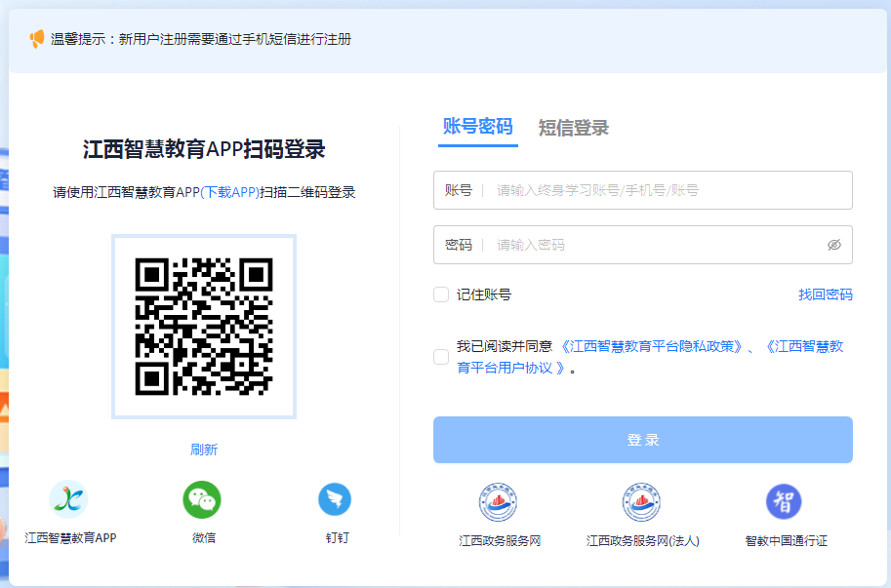Screen dimensions: 891x588
Task: Check the privacy policy agreement box
Action: coord(441,357)
